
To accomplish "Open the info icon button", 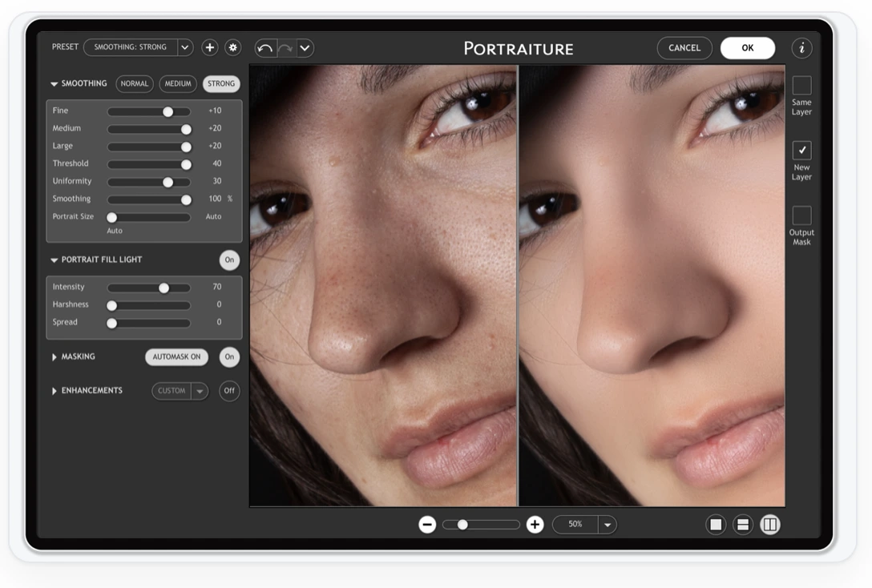I will click(x=802, y=48).
